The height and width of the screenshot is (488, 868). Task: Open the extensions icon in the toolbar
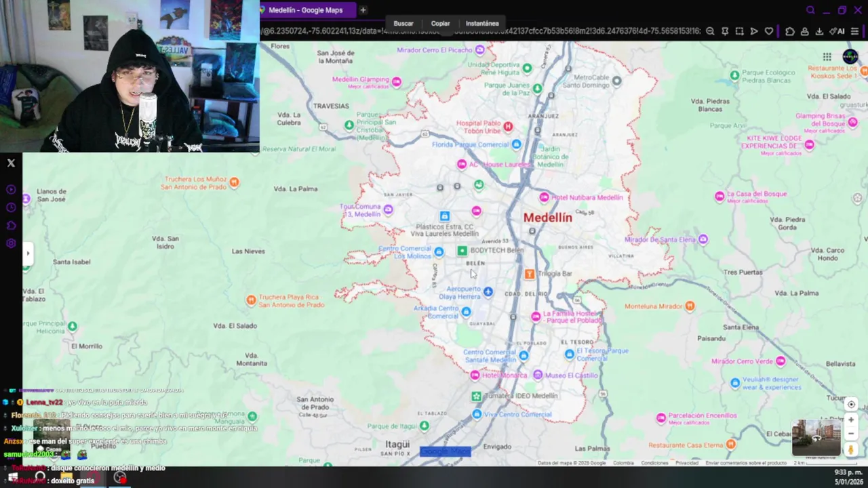coord(790,31)
